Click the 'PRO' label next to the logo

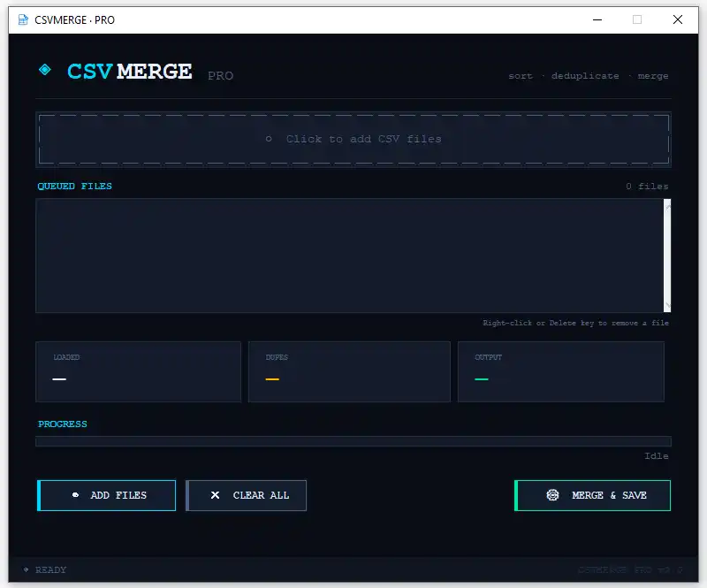tap(220, 75)
